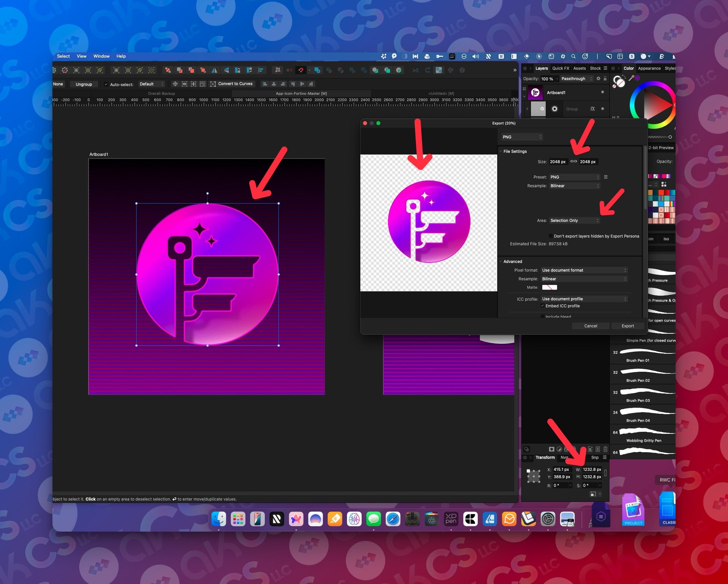Open the File Settings Resample Bilinear dropdown
The height and width of the screenshot is (584, 728).
(x=574, y=186)
